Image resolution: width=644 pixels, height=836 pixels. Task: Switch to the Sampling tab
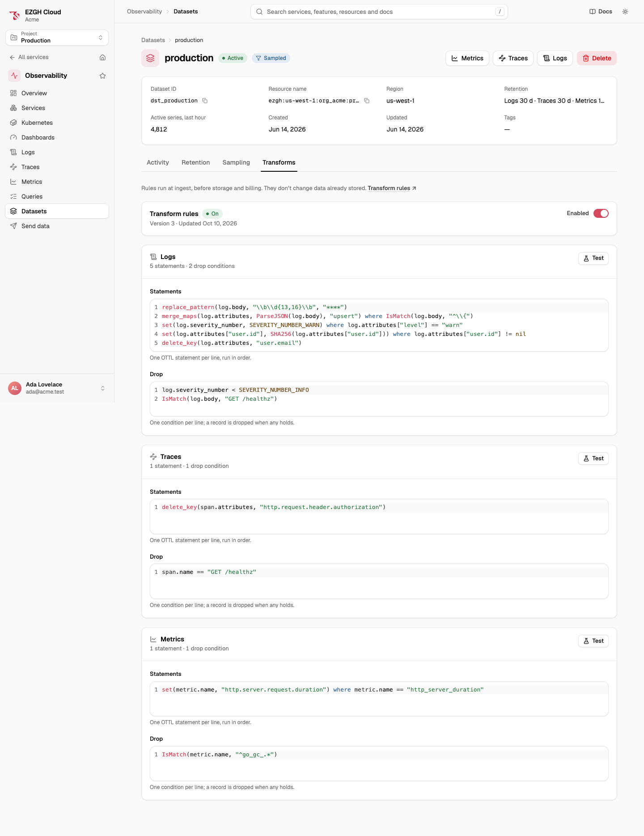click(x=236, y=162)
